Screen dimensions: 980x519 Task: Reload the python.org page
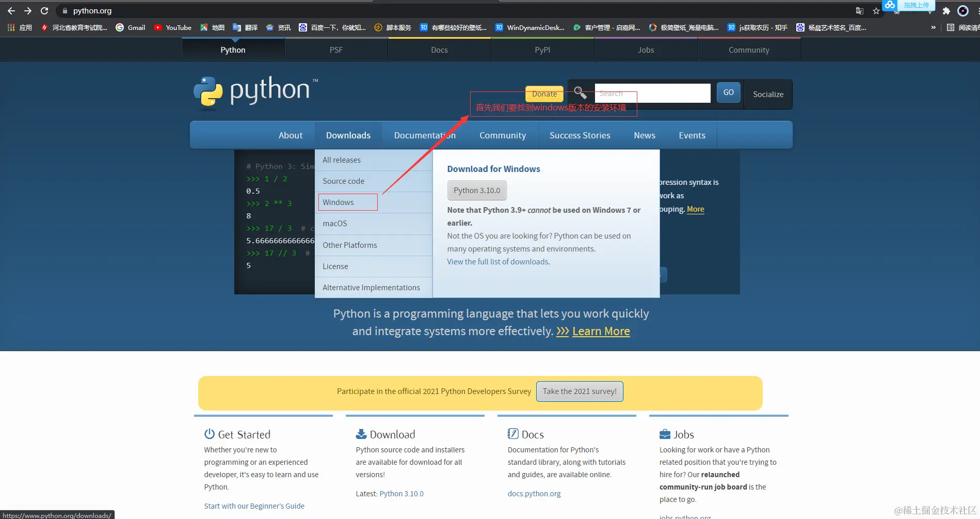point(44,11)
